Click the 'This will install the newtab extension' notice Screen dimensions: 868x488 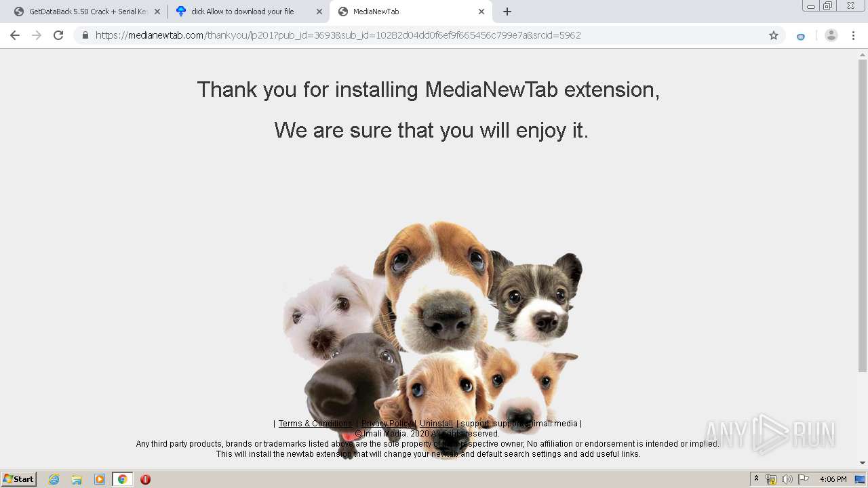428,454
